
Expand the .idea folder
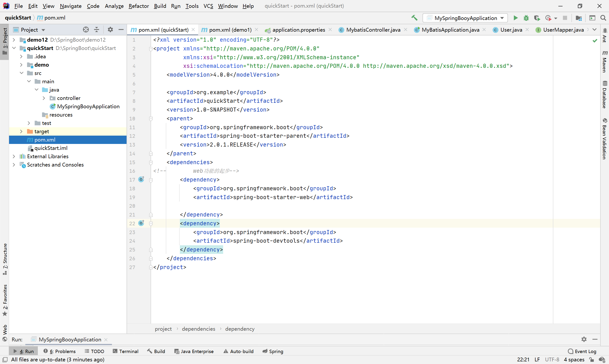[x=21, y=56]
